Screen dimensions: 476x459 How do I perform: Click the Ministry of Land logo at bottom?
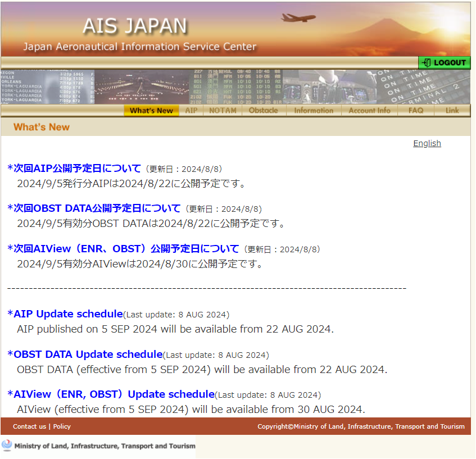point(98,446)
